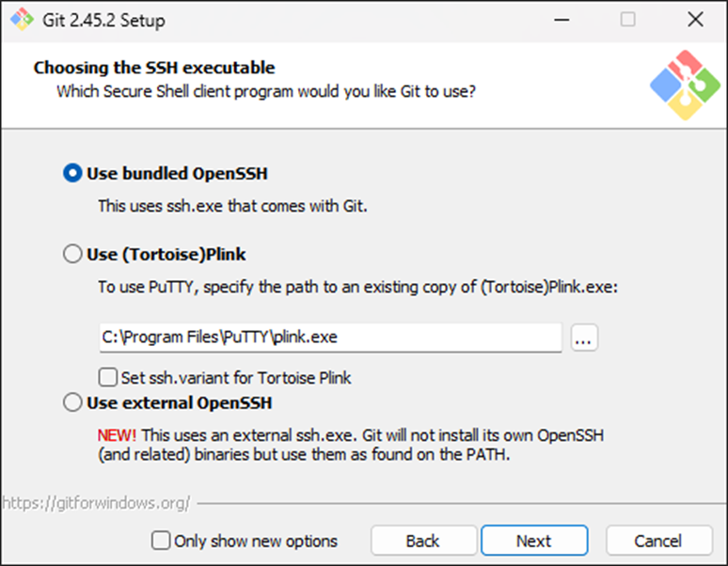728x566 pixels.
Task: Click the greyed-out maximize window button
Action: tap(627, 20)
